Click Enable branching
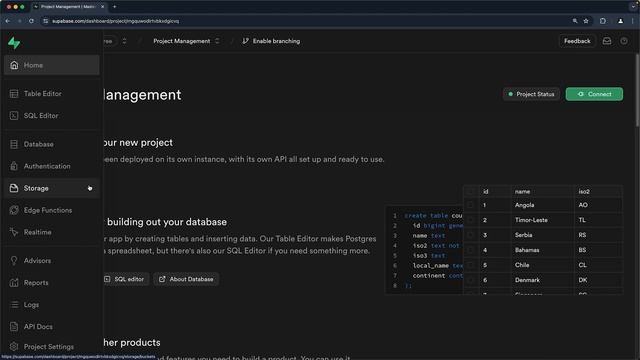Screen dimensions: 640x360 pyautogui.click(x=271, y=41)
